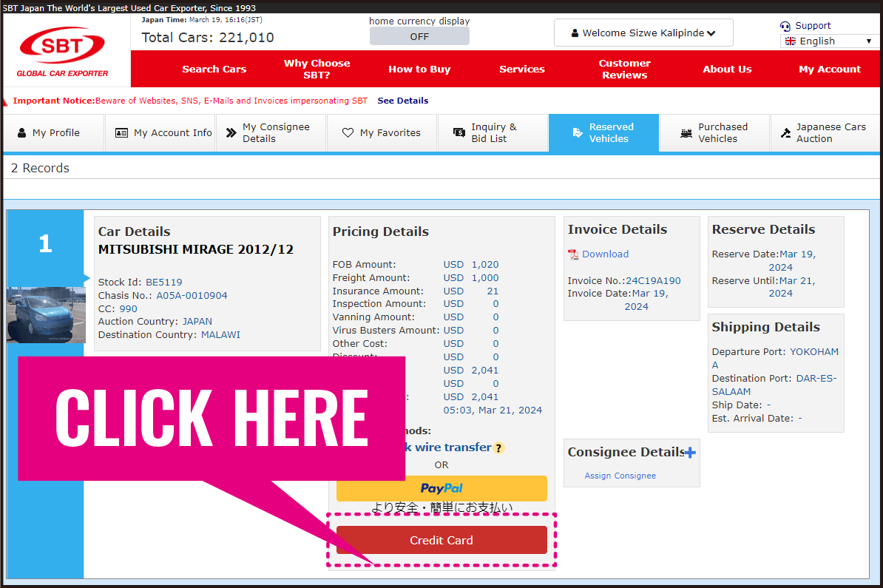Click the Support headset icon
Viewport: 883px width, 588px height.
pos(785,26)
